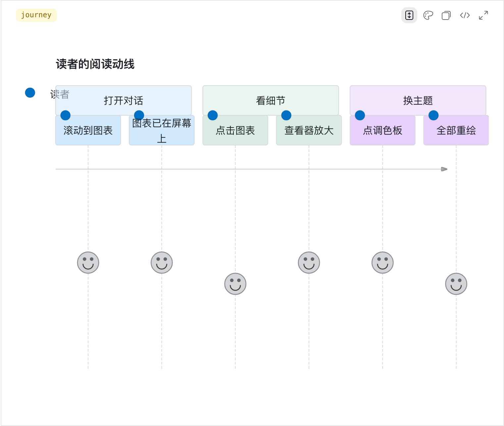The height and width of the screenshot is (426, 504).
Task: Click the 读者 actor legend label
Action: coord(60,94)
